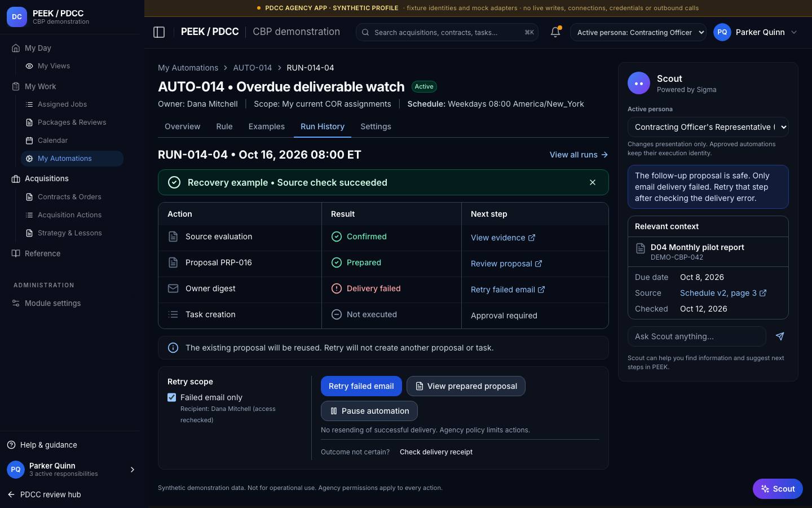Click Retry failed email button
Image resolution: width=812 pixels, height=508 pixels.
tap(361, 386)
